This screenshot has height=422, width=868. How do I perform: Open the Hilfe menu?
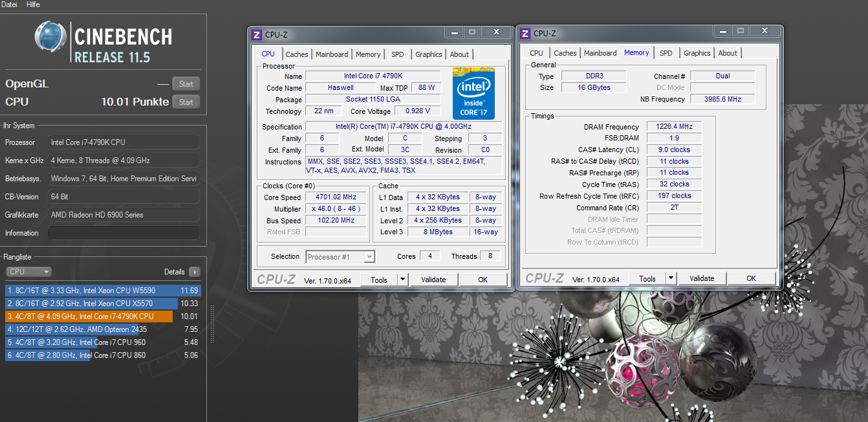pos(33,5)
